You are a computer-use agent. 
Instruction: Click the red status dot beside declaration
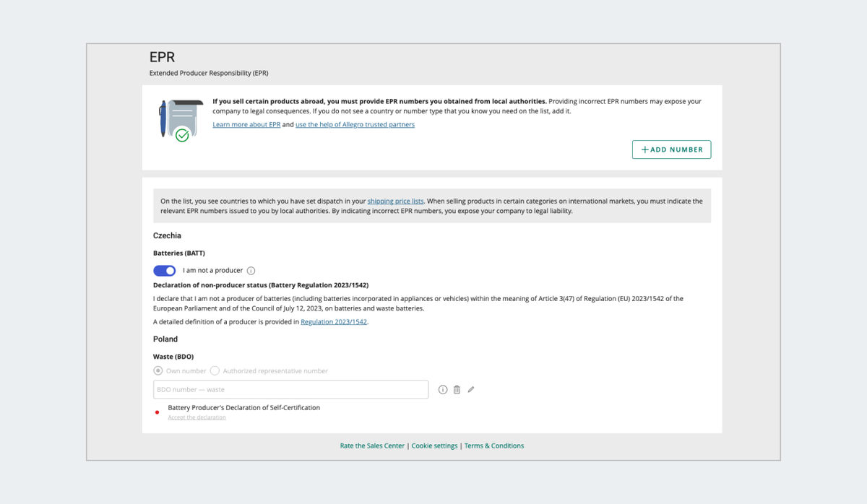[x=158, y=412]
